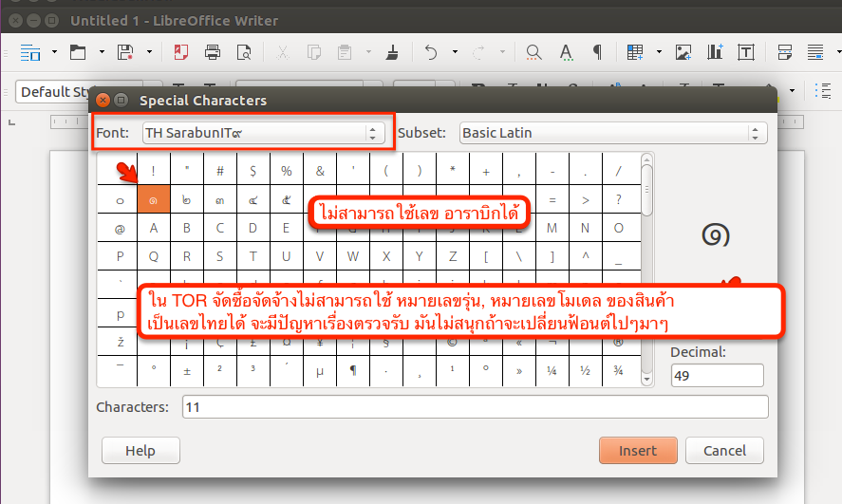Screen dimensions: 842x504
Task: Select the µ micro sign cell
Action: pyautogui.click(x=320, y=370)
